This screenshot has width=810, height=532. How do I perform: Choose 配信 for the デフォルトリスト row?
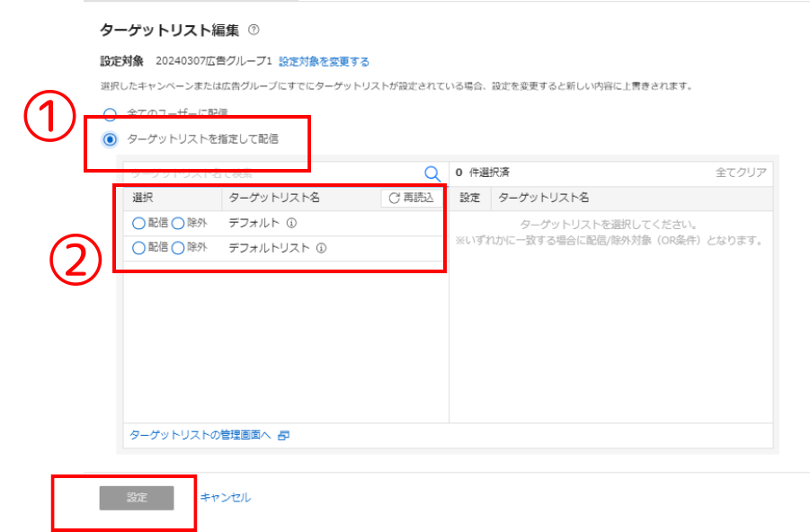tap(138, 248)
